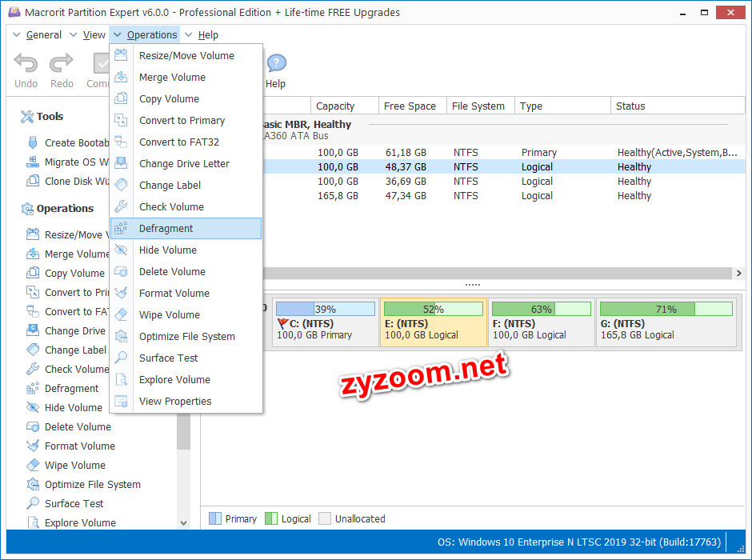Choose View Properties from the menu

pyautogui.click(x=186, y=401)
